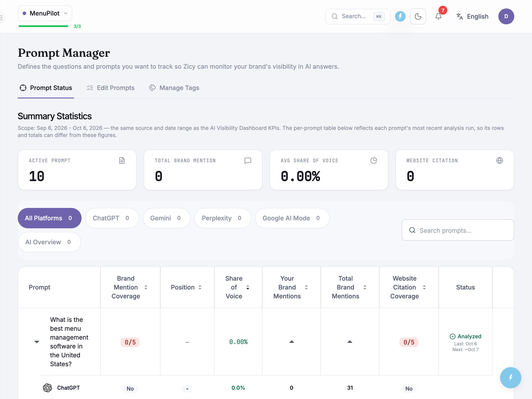Collapse the menu management software prompt row
The image size is (532, 399).
tap(37, 342)
